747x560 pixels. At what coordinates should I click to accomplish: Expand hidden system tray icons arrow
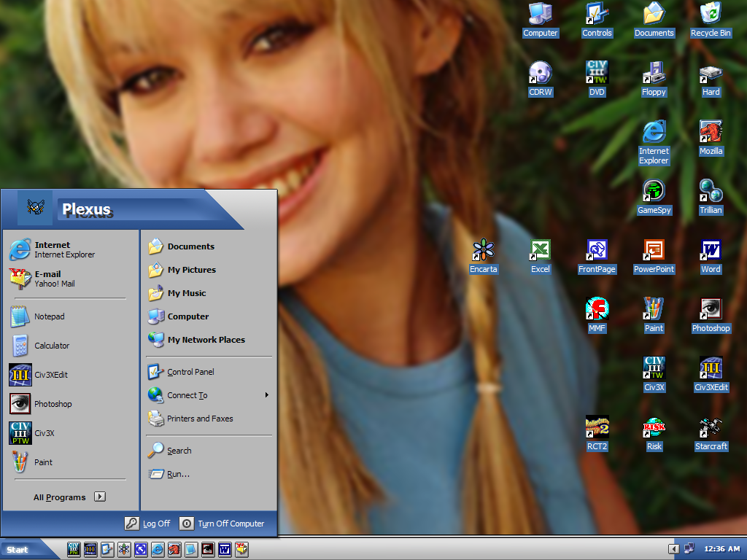click(673, 549)
